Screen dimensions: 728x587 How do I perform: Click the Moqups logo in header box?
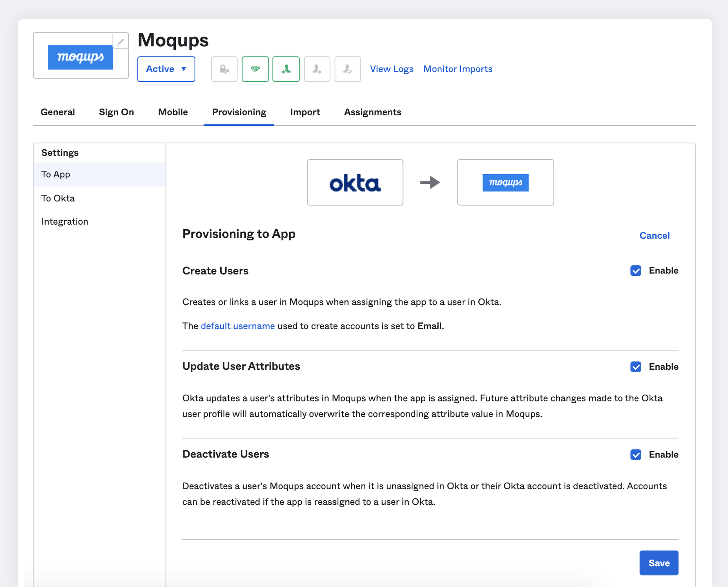80,57
